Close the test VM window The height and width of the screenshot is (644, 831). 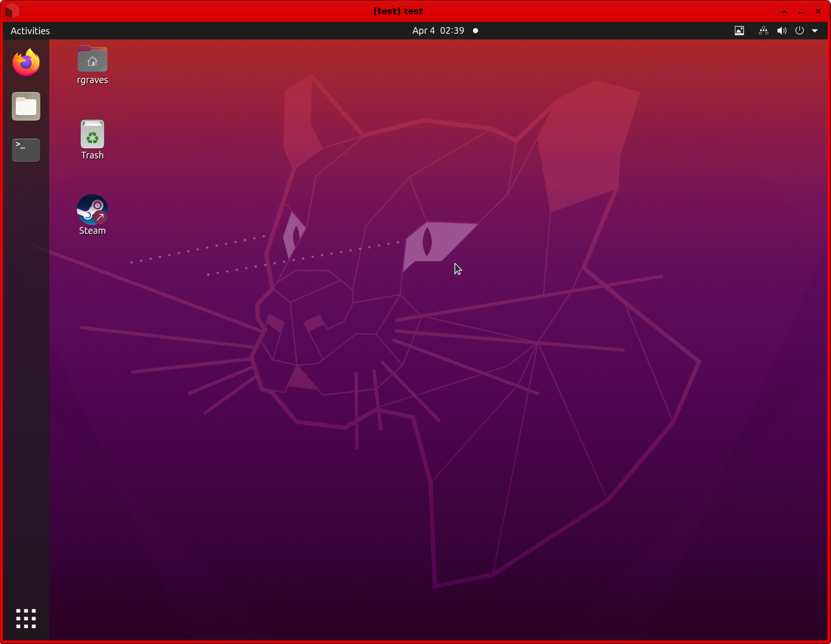click(x=818, y=11)
